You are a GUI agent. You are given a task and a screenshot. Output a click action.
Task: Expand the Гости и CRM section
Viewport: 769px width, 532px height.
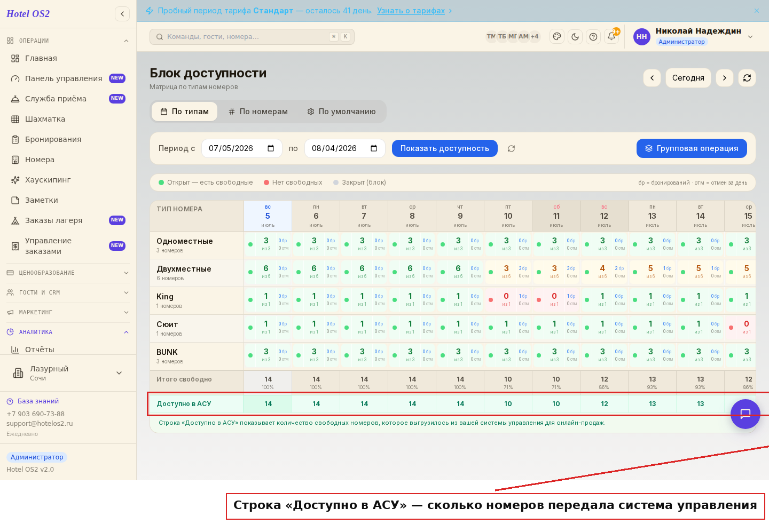click(68, 292)
